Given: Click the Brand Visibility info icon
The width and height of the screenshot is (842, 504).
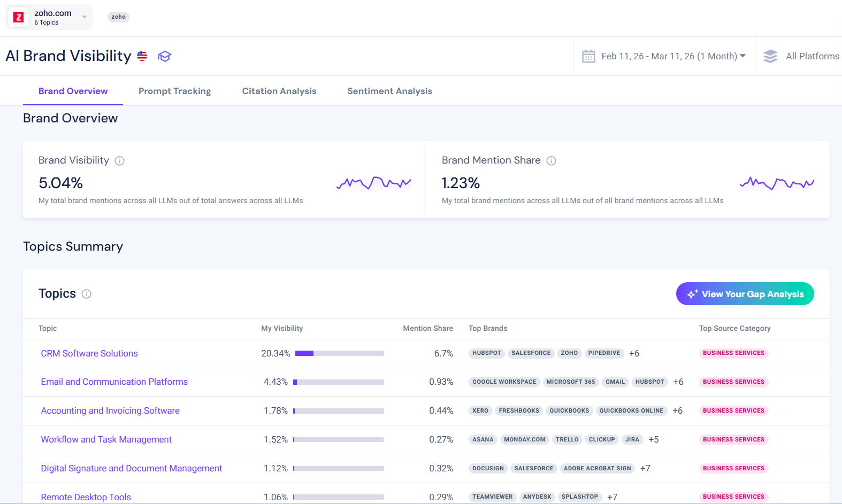Looking at the screenshot, I should (x=120, y=161).
